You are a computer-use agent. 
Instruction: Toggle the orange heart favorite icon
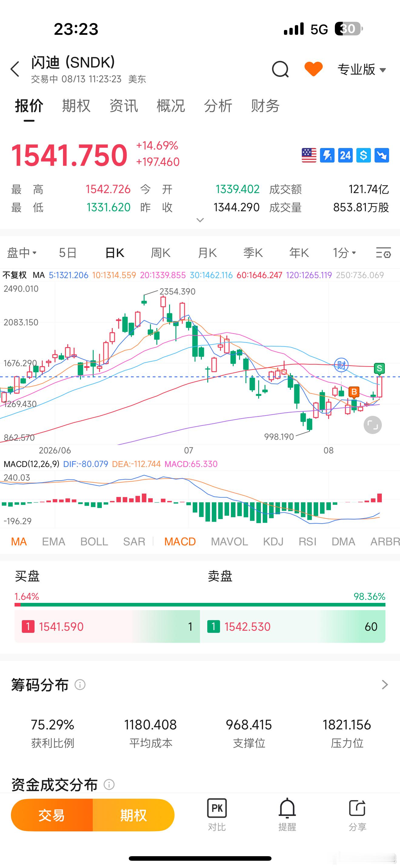314,69
